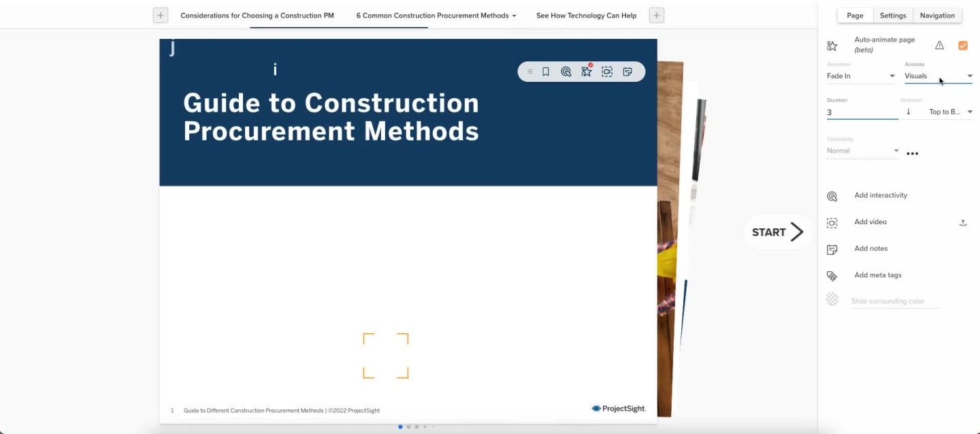
Task: Open the Animation Fade In dropdown
Action: pyautogui.click(x=861, y=76)
